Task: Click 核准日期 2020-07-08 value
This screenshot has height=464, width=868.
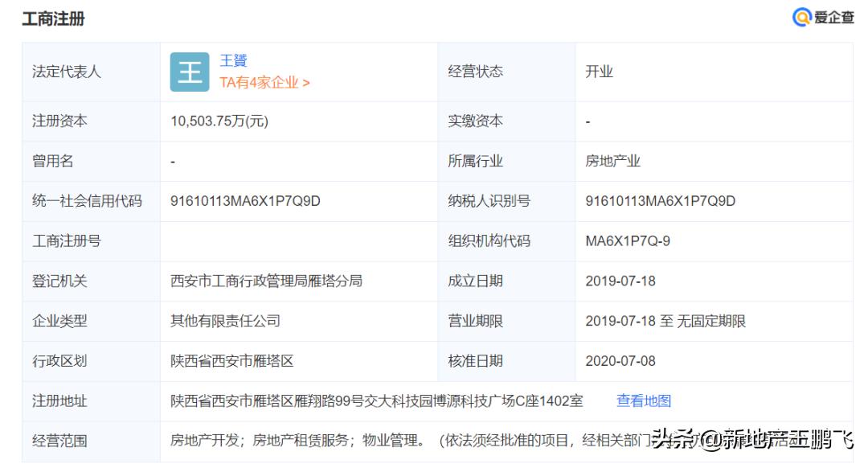Action: pos(620,361)
